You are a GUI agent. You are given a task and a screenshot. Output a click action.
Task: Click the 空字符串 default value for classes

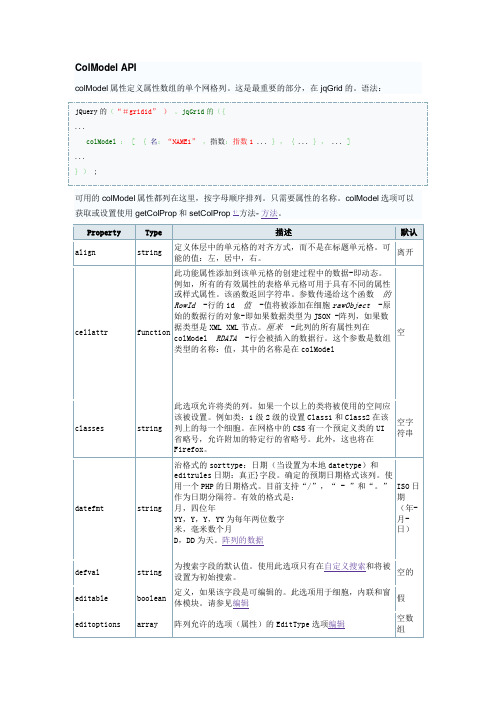[405, 428]
